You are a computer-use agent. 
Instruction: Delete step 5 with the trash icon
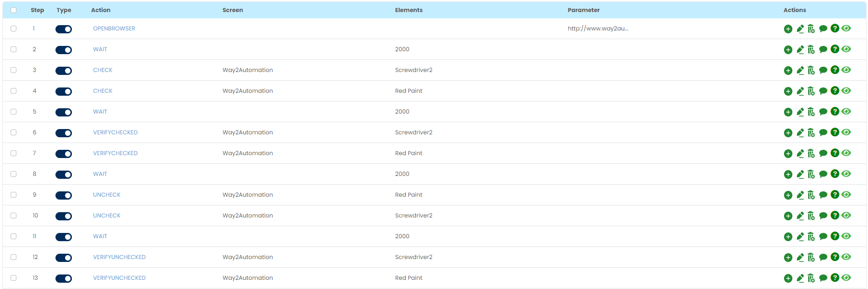coord(811,112)
